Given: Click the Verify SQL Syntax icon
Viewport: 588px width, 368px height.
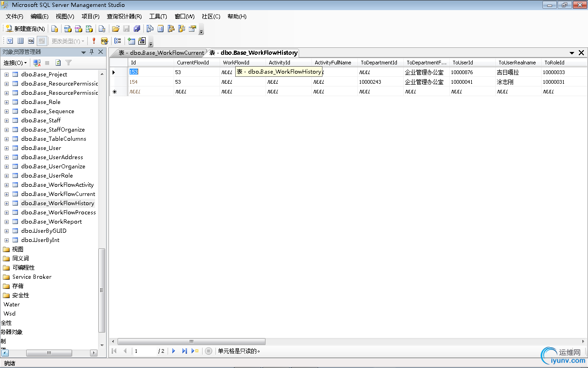Looking at the screenshot, I should [104, 41].
